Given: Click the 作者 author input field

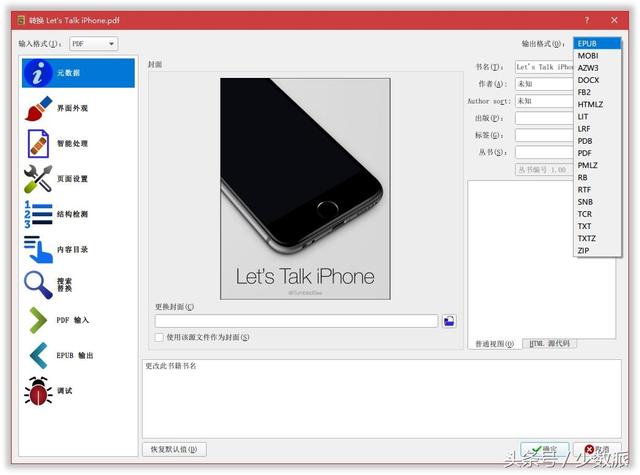Looking at the screenshot, I should 544,84.
